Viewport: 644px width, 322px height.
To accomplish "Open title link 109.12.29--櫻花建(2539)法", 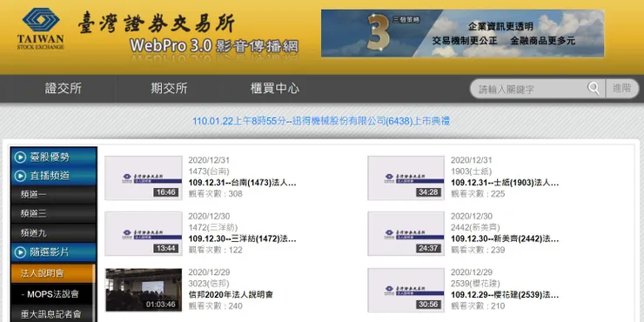I will 505,294.
